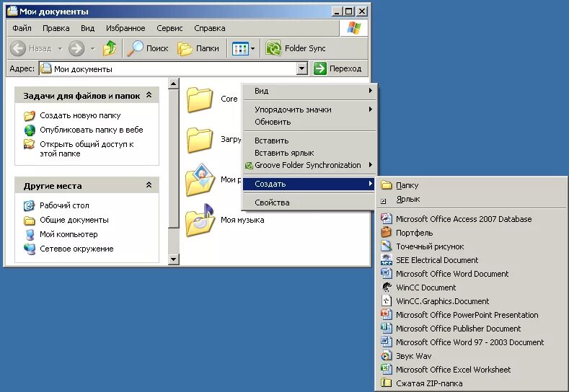Open the Правка menu

56,28
